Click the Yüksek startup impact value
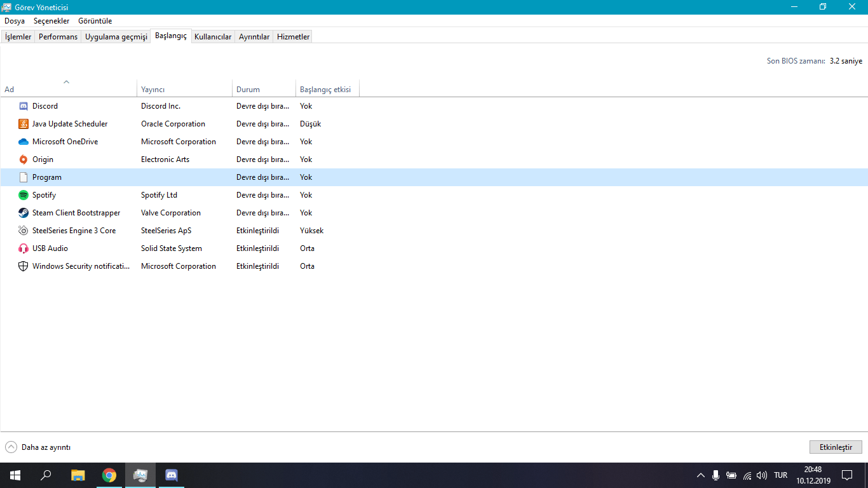Screen dimensions: 868x488 point(311,231)
